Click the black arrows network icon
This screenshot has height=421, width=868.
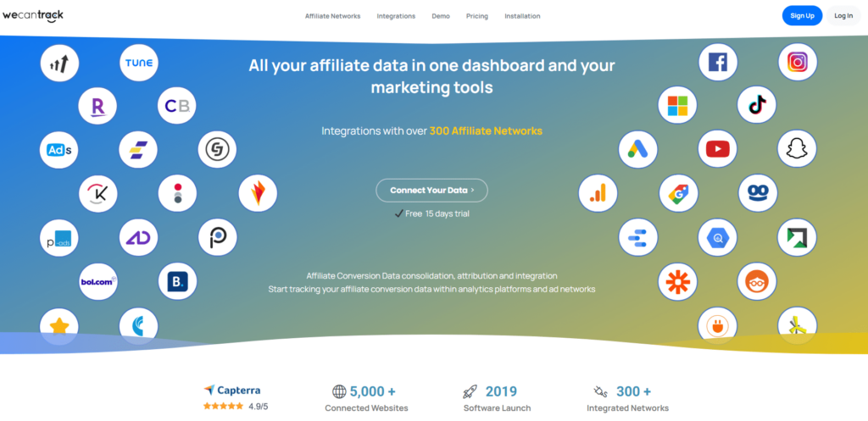pyautogui.click(x=60, y=63)
